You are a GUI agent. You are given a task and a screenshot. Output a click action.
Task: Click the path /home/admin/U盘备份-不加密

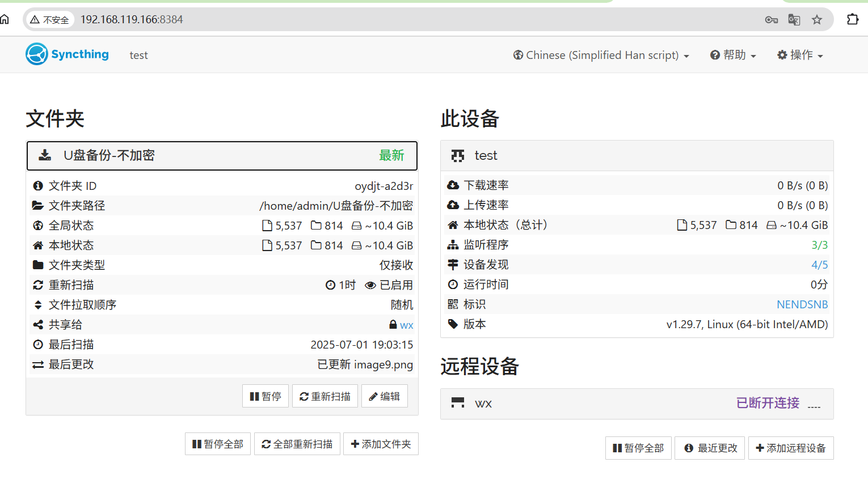336,206
